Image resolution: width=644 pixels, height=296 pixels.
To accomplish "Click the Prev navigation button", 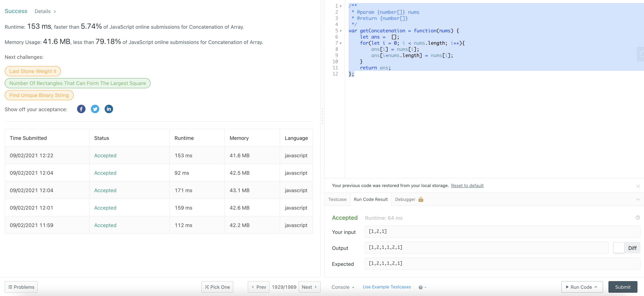I will pos(258,287).
